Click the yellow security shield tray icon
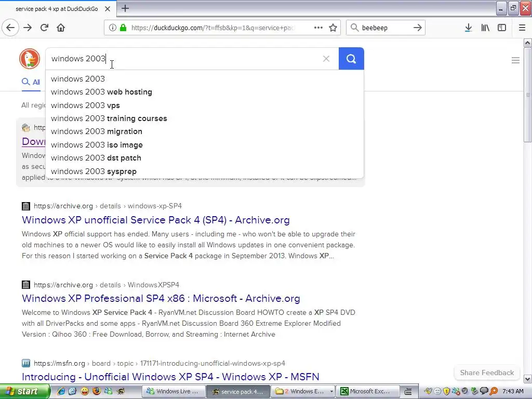 (446, 392)
